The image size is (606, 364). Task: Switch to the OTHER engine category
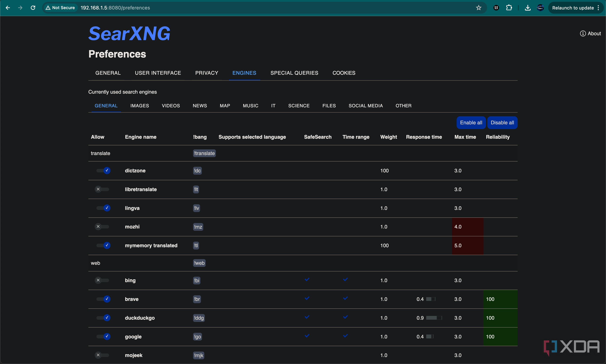[403, 106]
